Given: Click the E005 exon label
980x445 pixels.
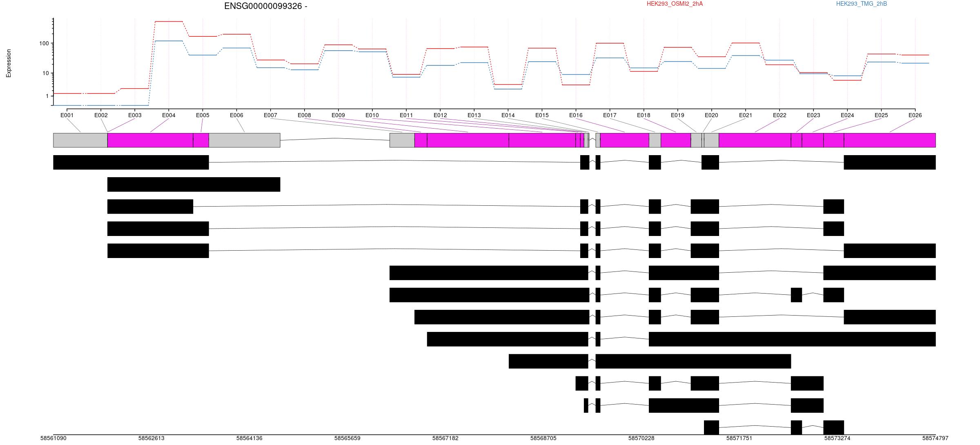Looking at the screenshot, I should (x=203, y=115).
